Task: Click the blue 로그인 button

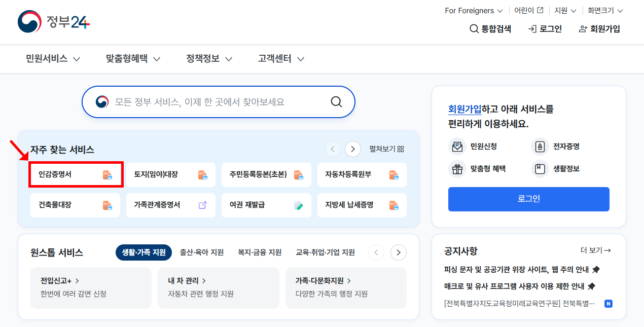Action: point(529,199)
